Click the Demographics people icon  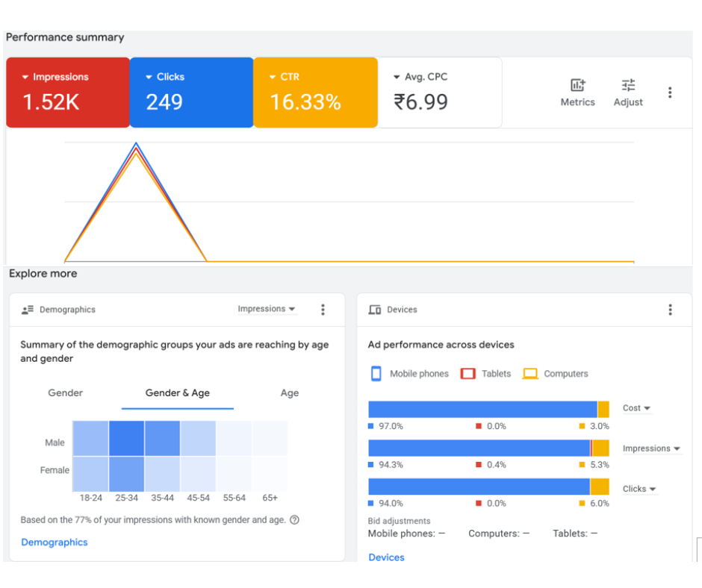[28, 310]
